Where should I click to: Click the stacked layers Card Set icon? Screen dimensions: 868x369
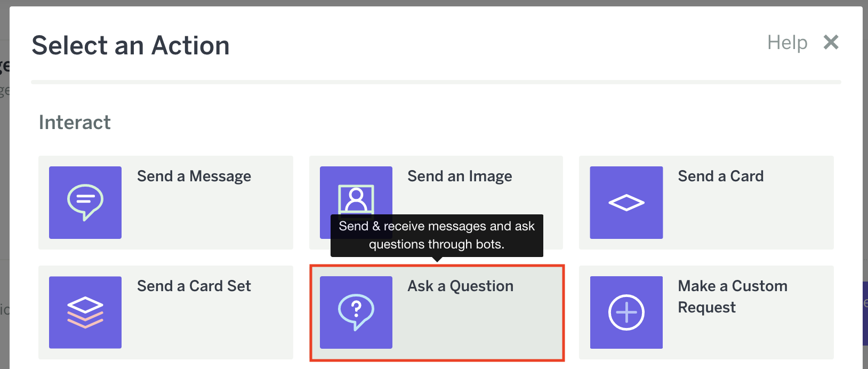[85, 312]
